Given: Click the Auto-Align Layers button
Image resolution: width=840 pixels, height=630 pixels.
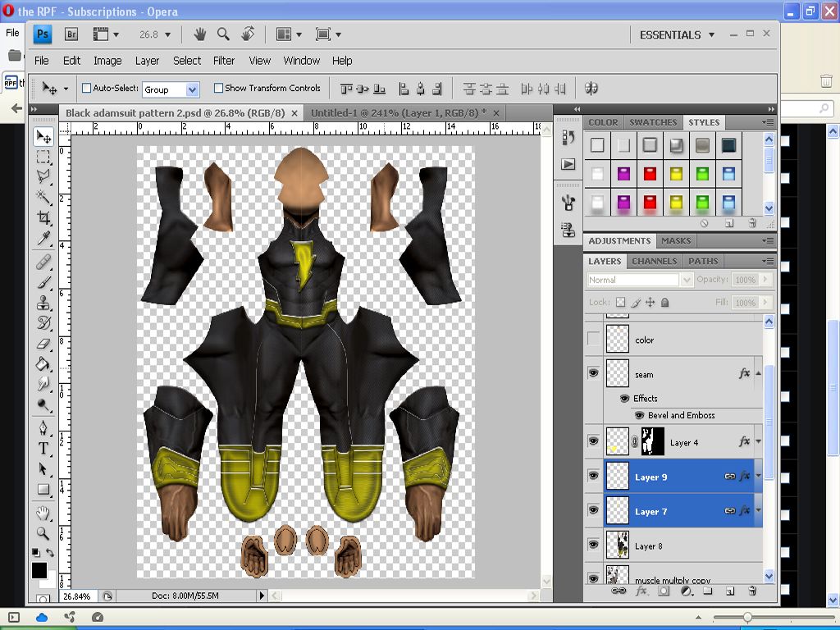Looking at the screenshot, I should click(591, 89).
